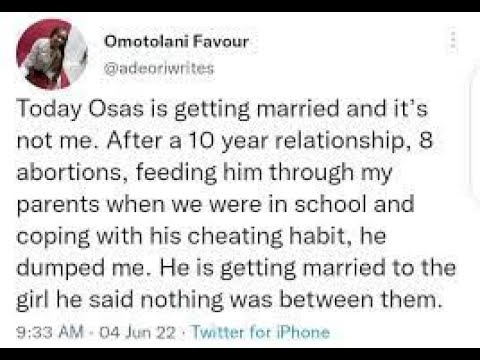Click the Omotolani Favour profile picture
Screen dimensions: 480x360
pyautogui.click(x=52, y=54)
